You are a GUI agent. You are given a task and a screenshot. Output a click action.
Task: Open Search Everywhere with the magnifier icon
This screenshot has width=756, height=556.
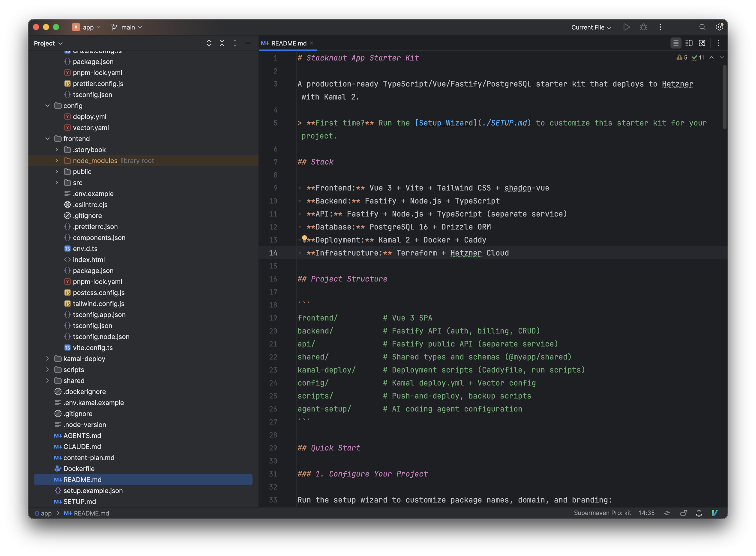coord(702,27)
